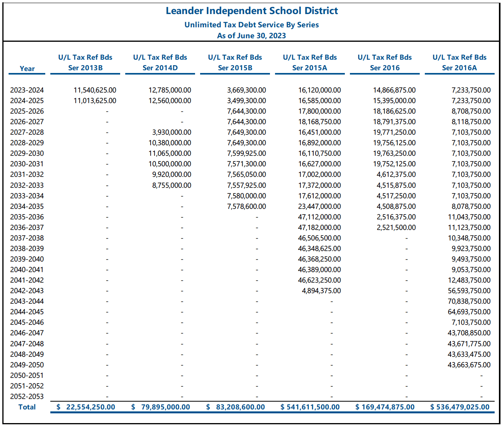Click value 4,894,375.00 in Ser 2015A

[x=321, y=291]
